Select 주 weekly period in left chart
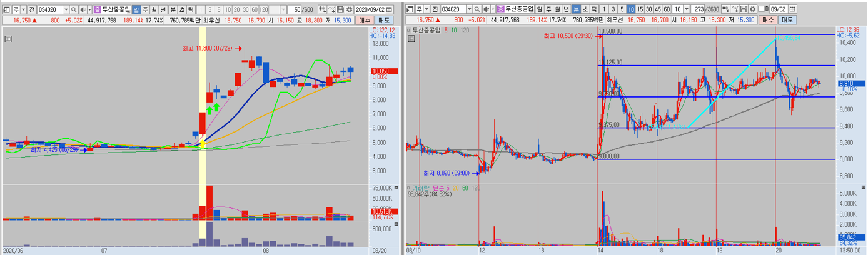 [145, 9]
